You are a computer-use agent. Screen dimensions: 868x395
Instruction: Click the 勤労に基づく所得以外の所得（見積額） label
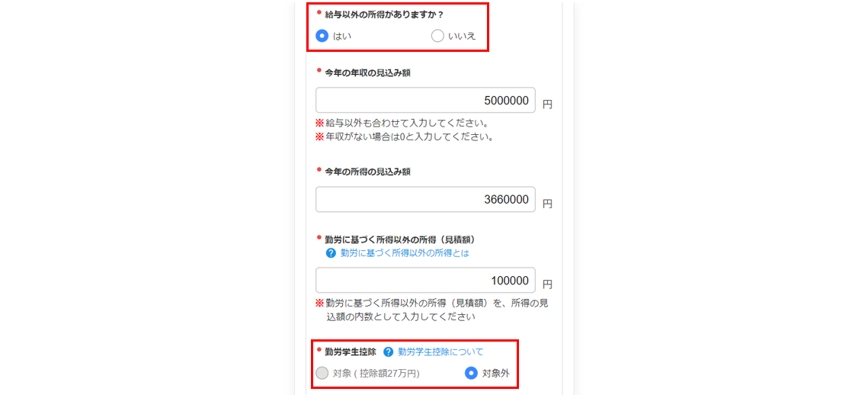[400, 240]
